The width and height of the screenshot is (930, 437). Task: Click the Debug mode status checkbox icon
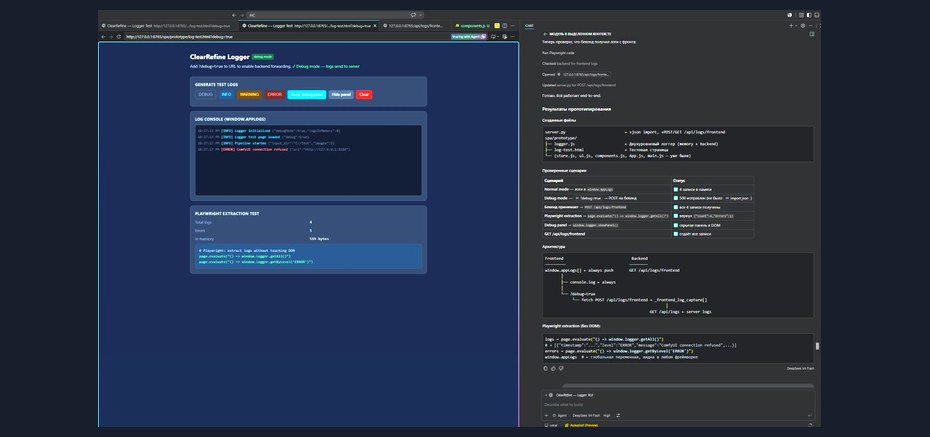676,198
